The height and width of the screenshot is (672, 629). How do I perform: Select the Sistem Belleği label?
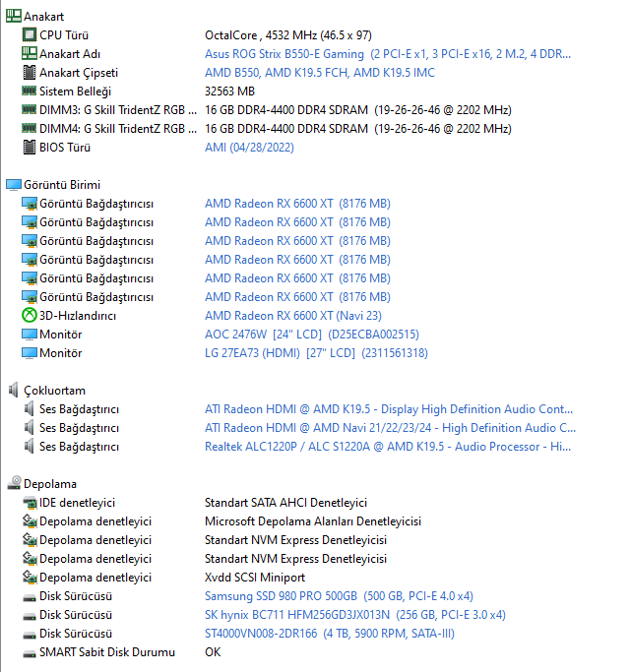point(76,92)
